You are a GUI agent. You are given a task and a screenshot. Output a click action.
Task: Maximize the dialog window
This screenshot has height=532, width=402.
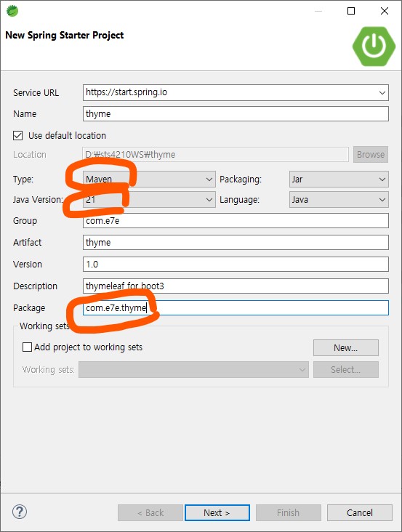pyautogui.click(x=351, y=11)
